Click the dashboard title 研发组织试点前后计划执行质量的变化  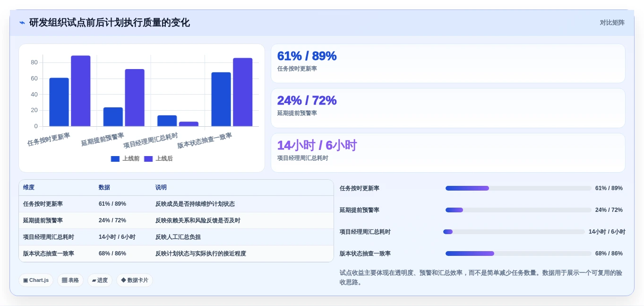(110, 23)
